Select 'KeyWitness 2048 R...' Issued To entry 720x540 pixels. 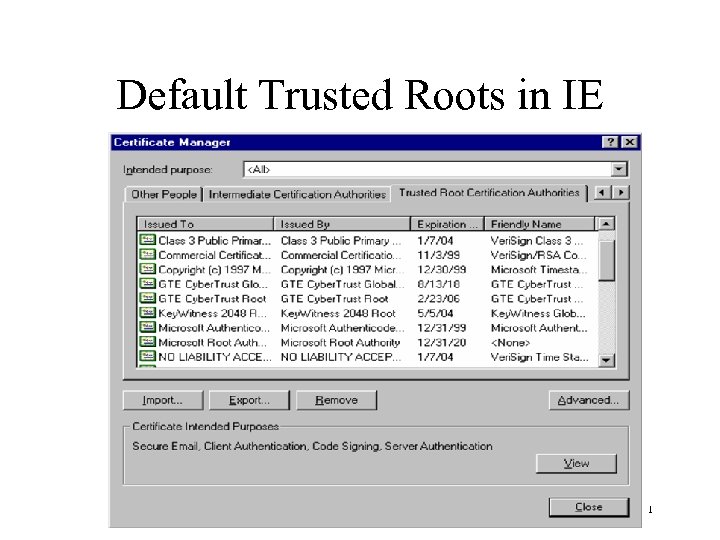[213, 314]
